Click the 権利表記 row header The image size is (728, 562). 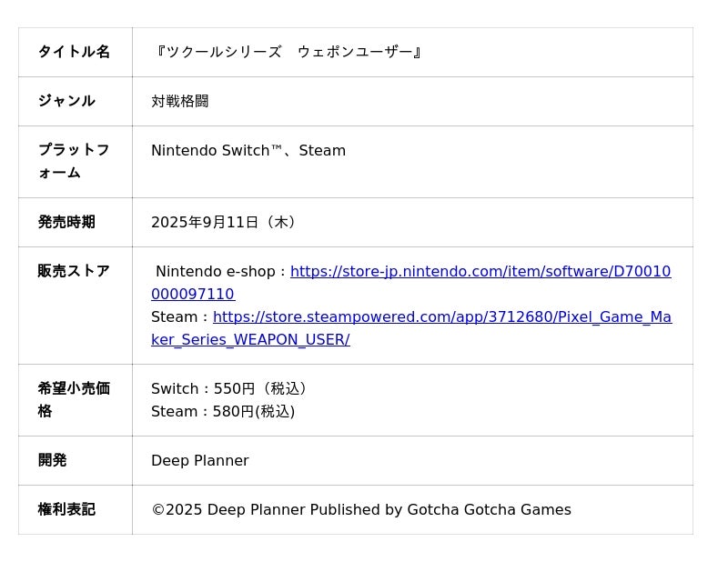66,509
